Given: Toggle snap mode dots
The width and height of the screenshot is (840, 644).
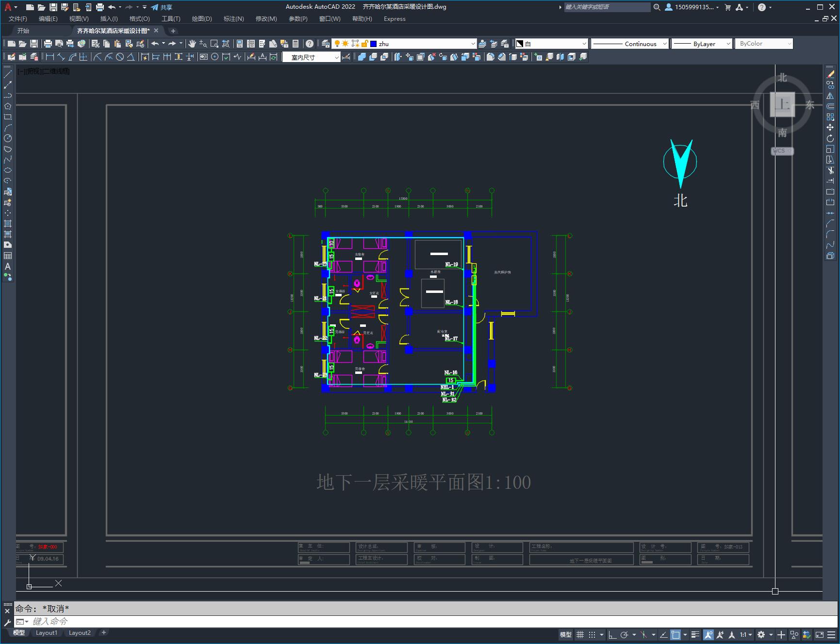Looking at the screenshot, I should tap(592, 634).
